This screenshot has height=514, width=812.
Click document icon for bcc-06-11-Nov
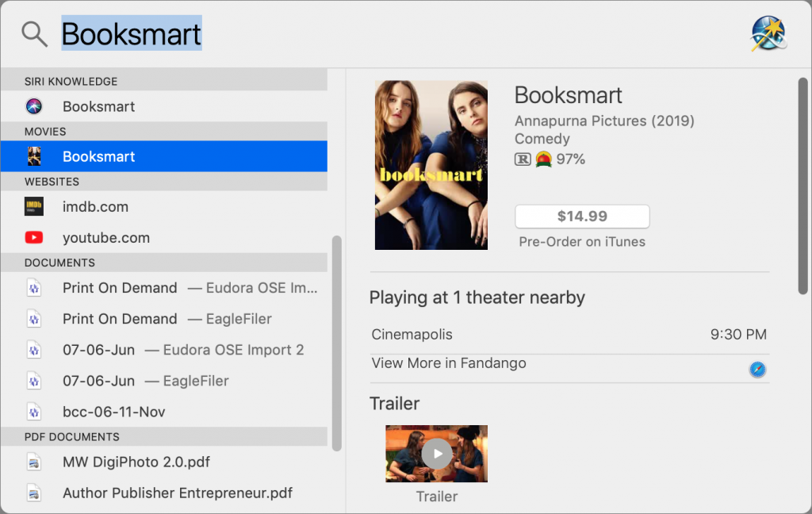coord(34,412)
